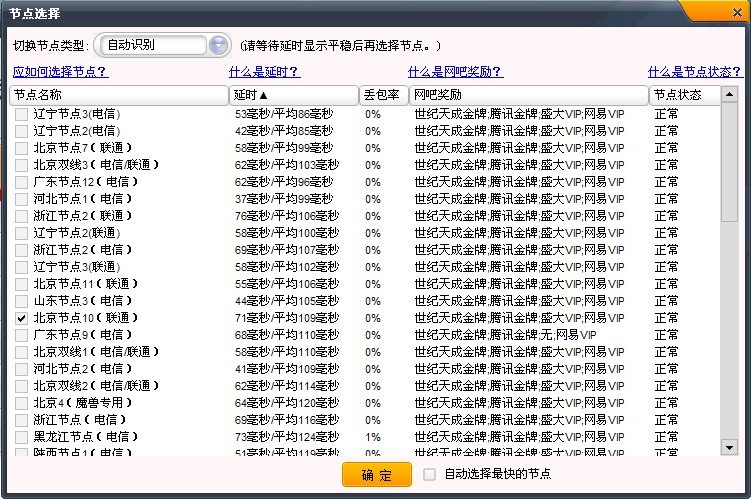Select the 北京节点10(联通) row name

(86, 318)
